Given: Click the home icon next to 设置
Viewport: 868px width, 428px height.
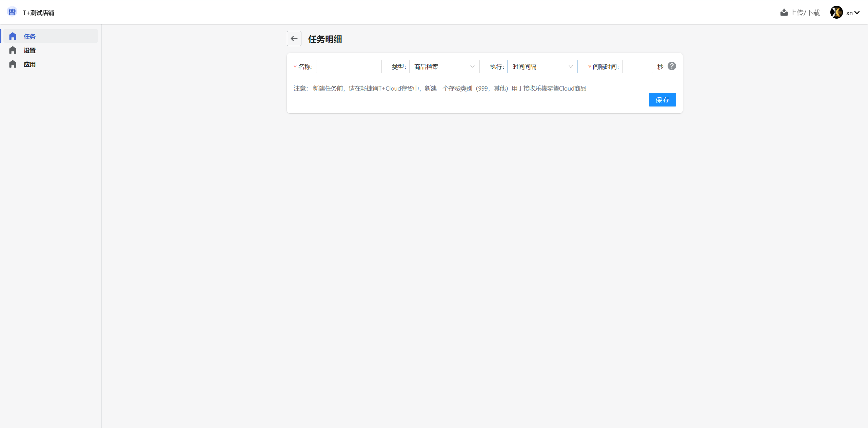Looking at the screenshot, I should (13, 50).
